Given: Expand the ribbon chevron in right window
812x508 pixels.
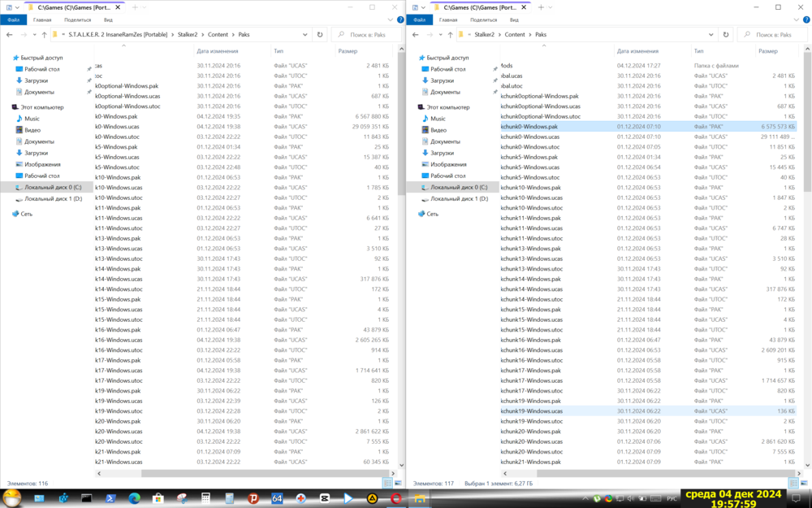Looking at the screenshot, I should pos(797,20).
